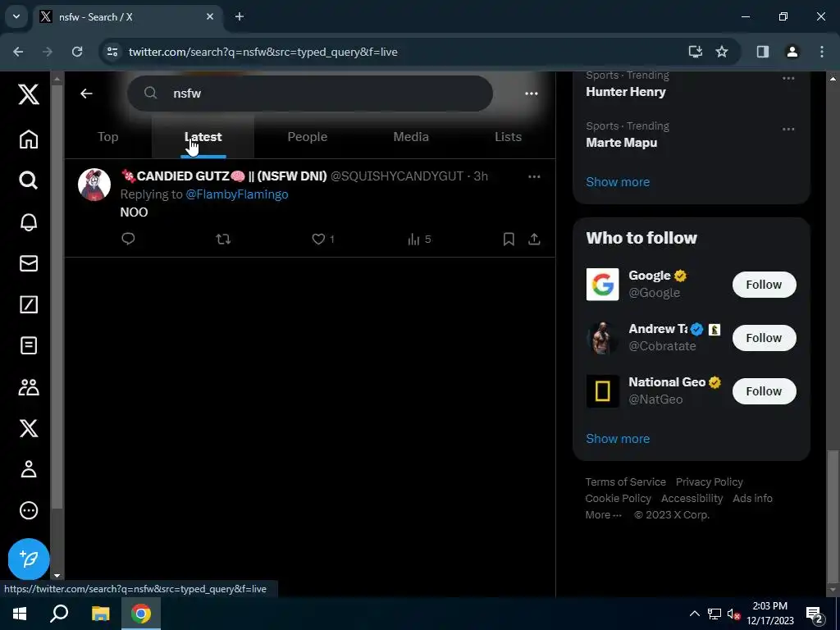This screenshot has height=630, width=840.
Task: Open Grok slash-box icon in the sidebar
Action: (29, 304)
